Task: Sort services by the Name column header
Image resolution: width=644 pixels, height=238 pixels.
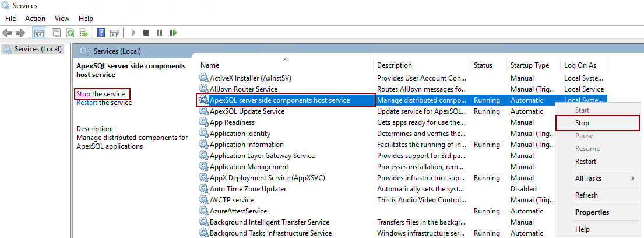Action: pyautogui.click(x=210, y=65)
